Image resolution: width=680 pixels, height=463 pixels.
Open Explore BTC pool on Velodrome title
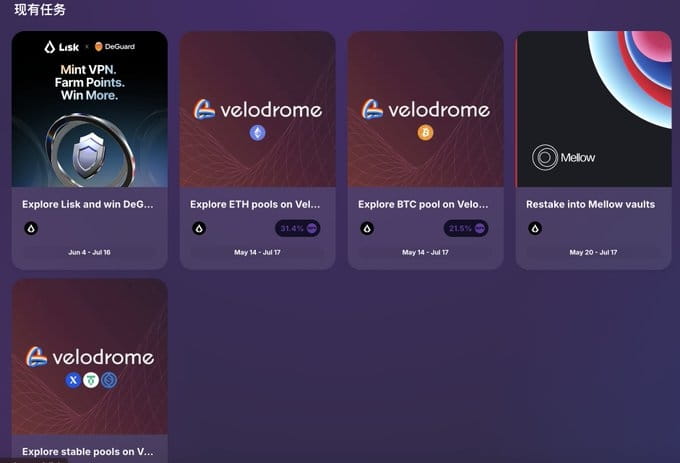click(x=423, y=204)
